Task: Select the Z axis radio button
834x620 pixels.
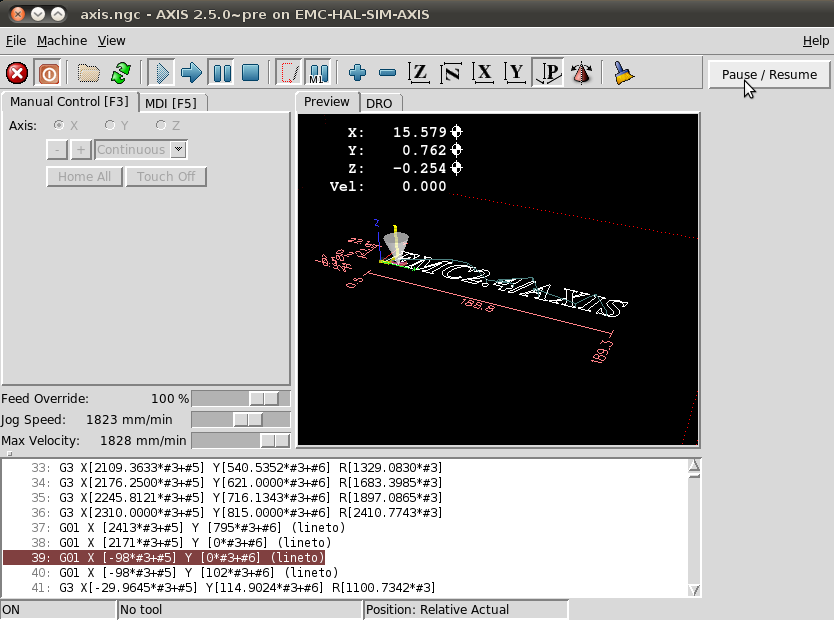Action: [161, 125]
